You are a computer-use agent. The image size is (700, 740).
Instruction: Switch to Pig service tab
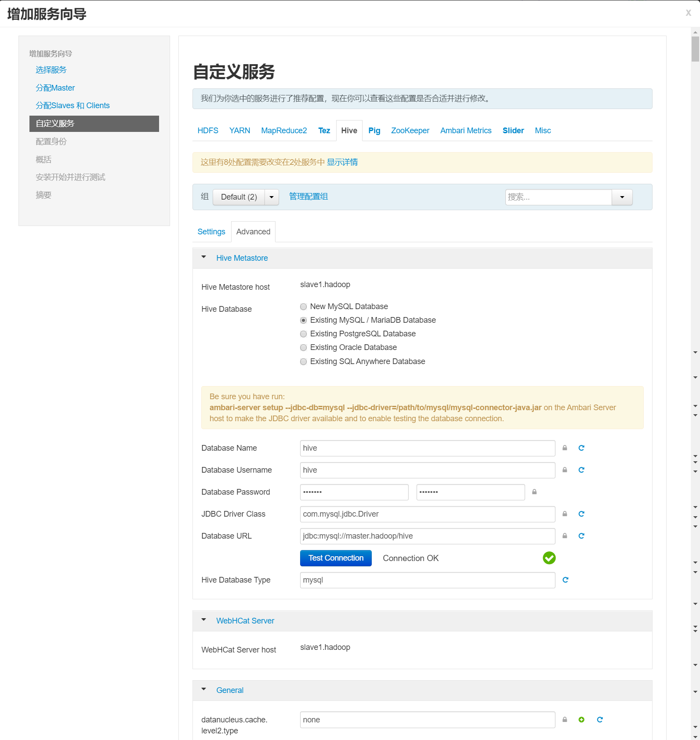click(374, 131)
